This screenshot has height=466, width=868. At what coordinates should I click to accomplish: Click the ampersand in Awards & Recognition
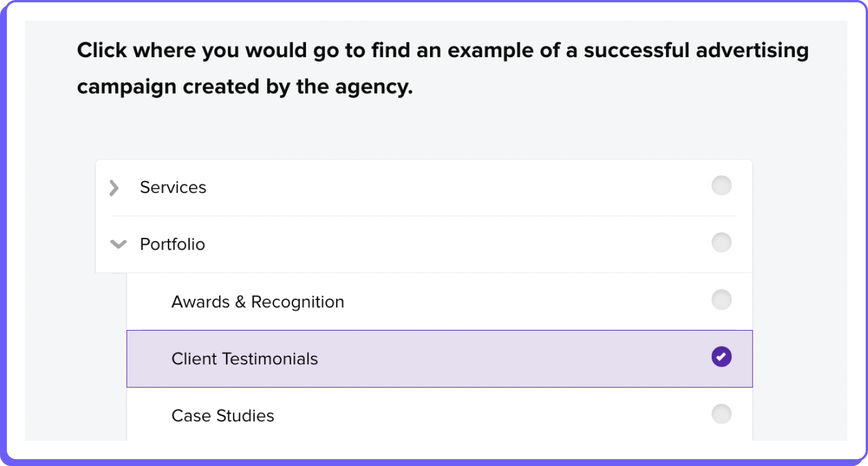pos(240,302)
